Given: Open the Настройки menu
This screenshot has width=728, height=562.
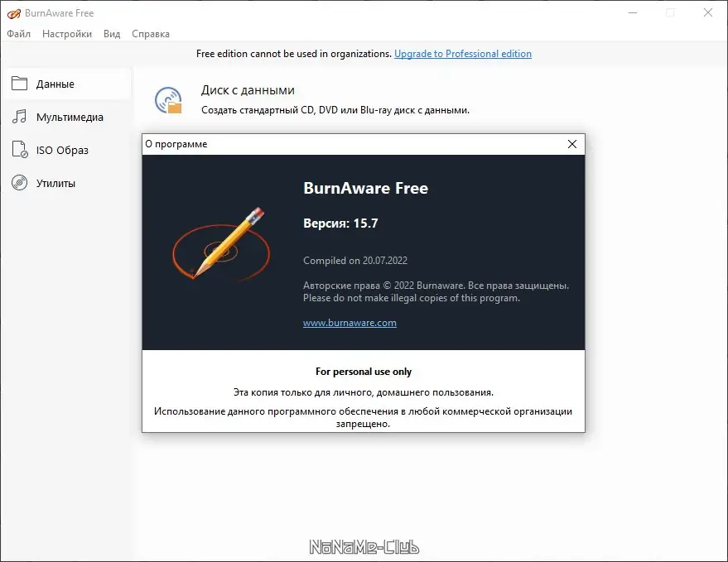Looking at the screenshot, I should coord(67,34).
